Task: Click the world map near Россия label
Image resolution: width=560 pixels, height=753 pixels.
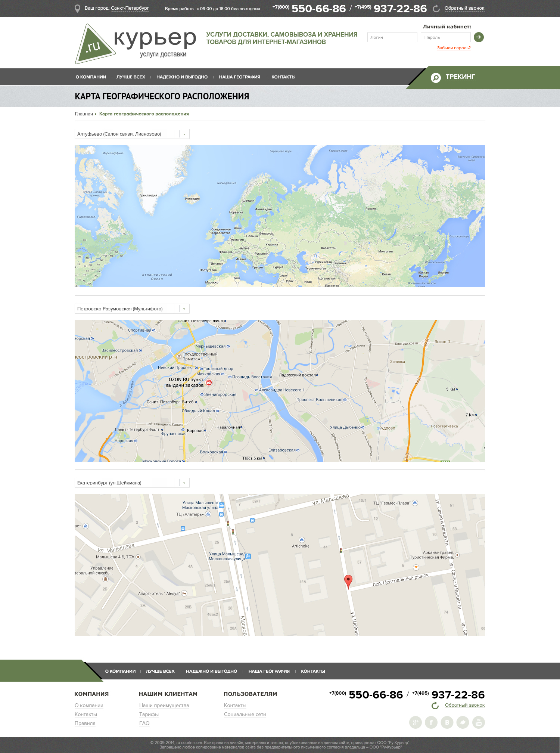Action: tap(371, 209)
